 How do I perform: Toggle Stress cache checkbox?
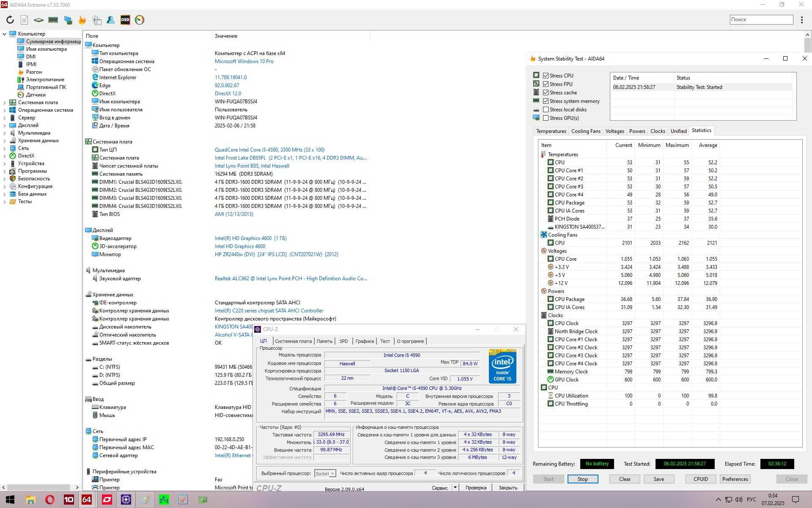coord(546,92)
